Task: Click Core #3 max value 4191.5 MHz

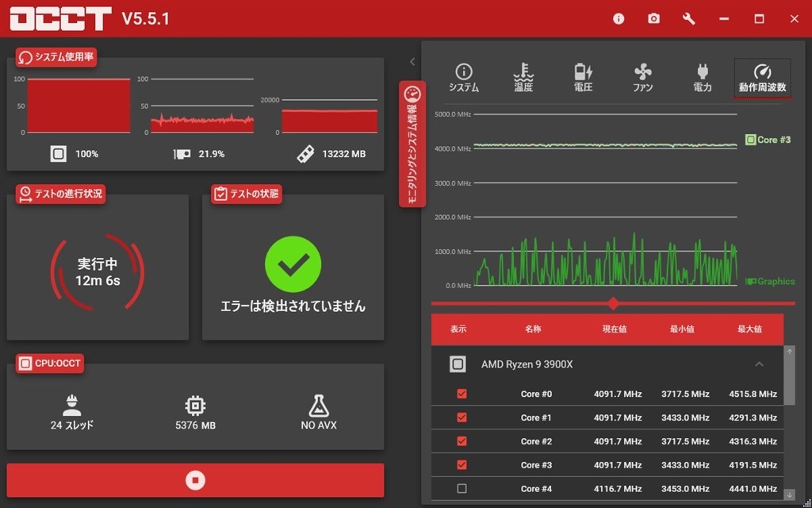Action: [x=753, y=465]
